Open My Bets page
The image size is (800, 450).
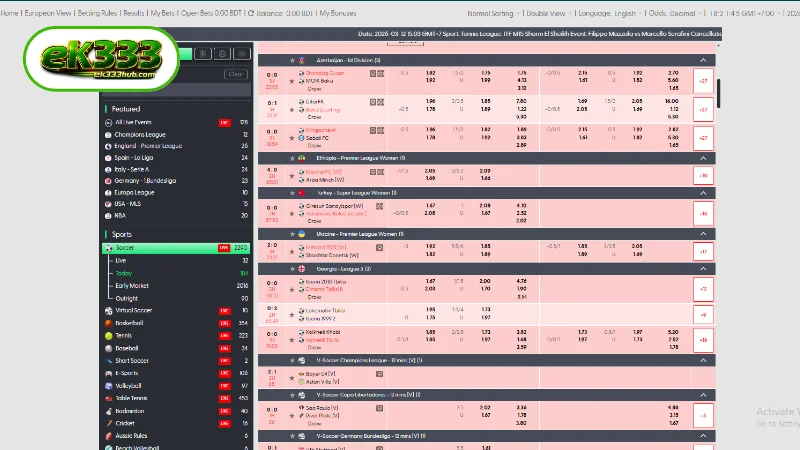[x=163, y=13]
